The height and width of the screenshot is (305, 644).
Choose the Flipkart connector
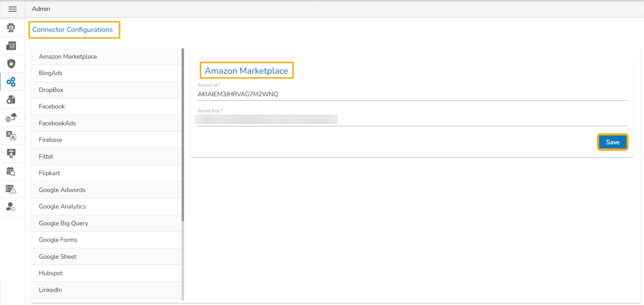107,173
